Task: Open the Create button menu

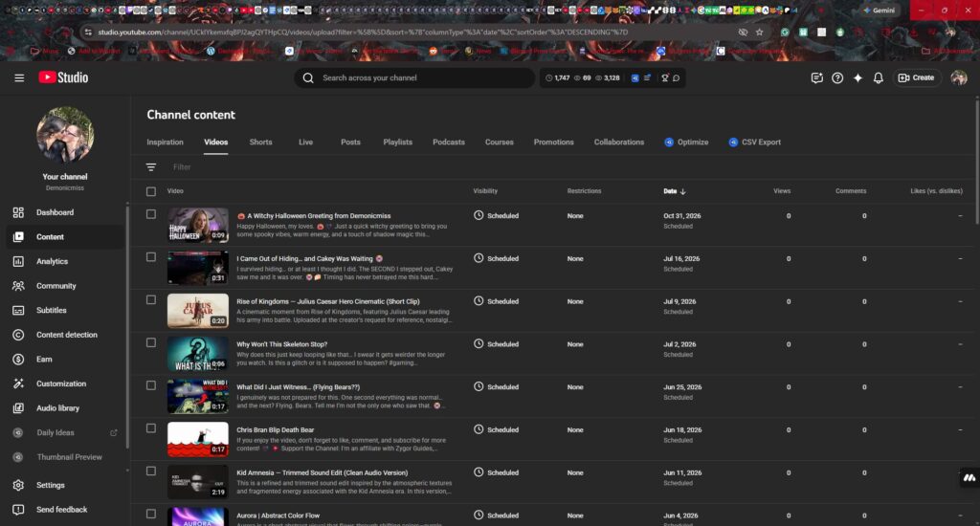Action: (917, 77)
